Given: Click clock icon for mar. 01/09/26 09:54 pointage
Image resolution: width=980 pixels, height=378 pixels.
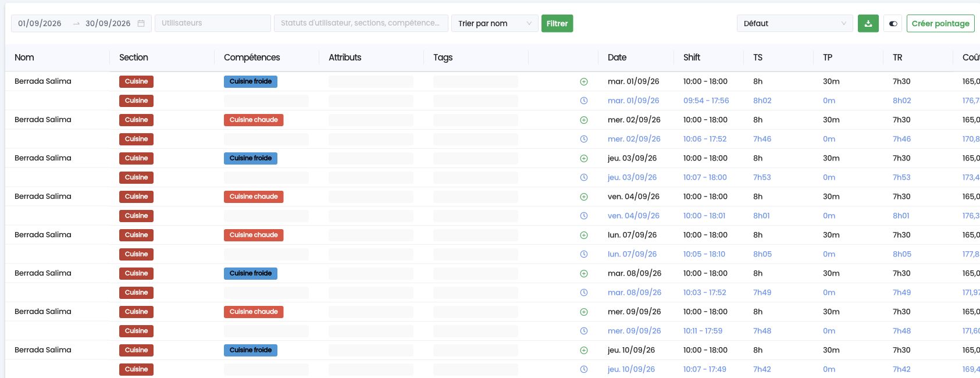Looking at the screenshot, I should click(x=584, y=101).
